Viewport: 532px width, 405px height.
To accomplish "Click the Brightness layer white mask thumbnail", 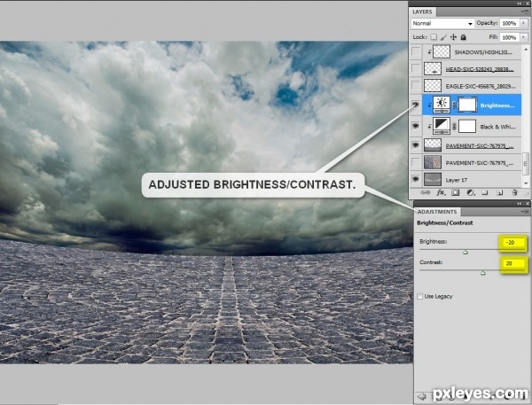I will (467, 105).
